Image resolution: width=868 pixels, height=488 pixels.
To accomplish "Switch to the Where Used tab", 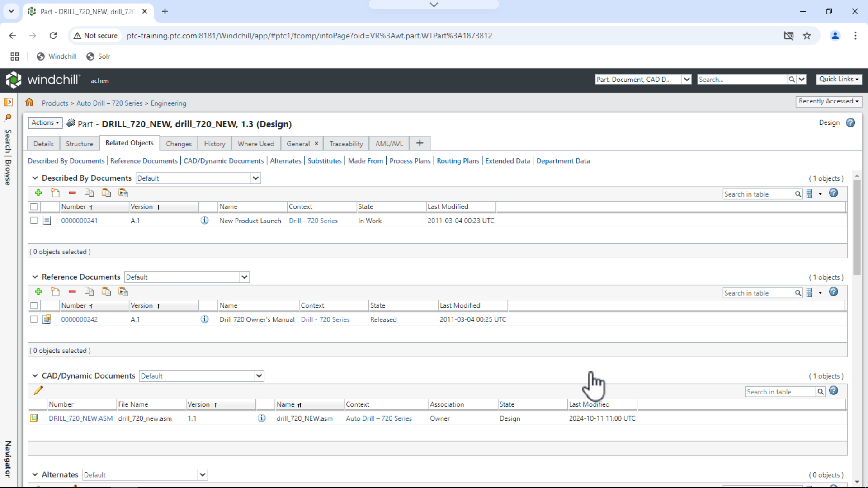I will [x=255, y=143].
